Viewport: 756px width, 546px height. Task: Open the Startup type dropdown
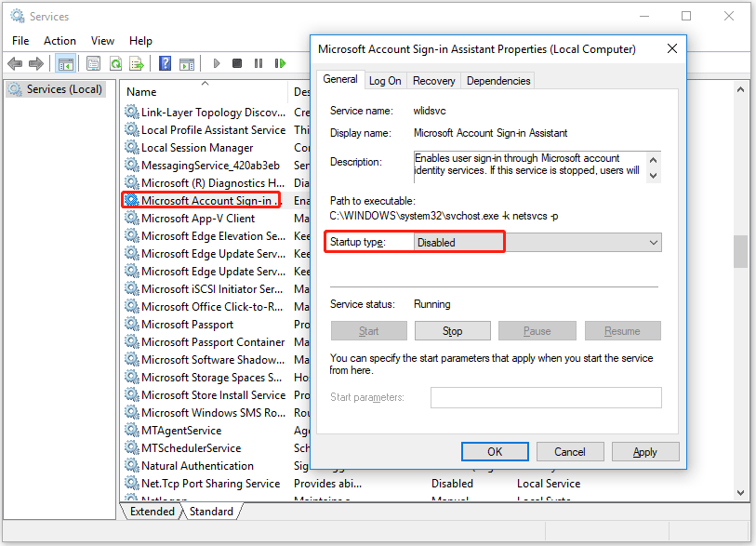click(537, 242)
